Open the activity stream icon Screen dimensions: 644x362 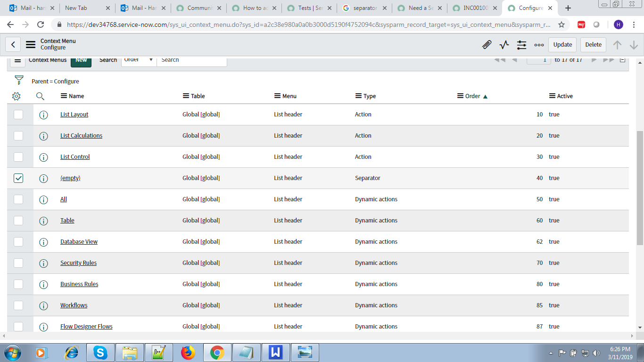tap(504, 44)
